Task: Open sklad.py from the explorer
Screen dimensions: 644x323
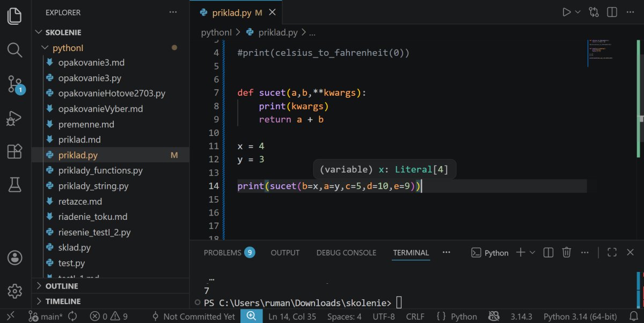Action: 74,248
